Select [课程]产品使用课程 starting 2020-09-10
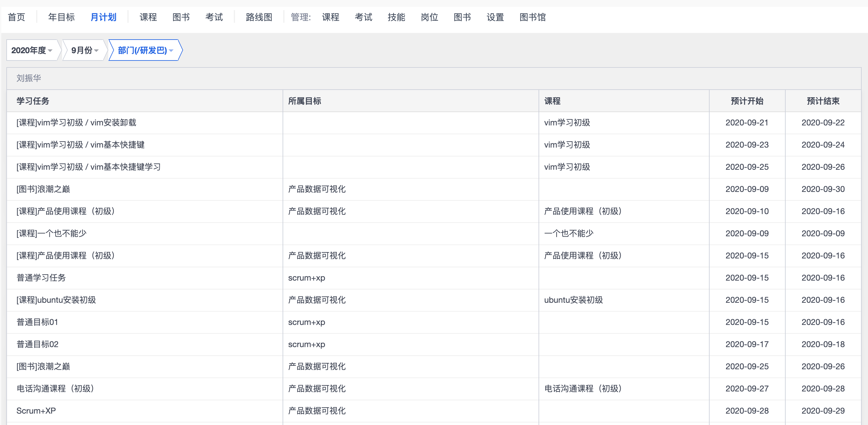 click(67, 212)
